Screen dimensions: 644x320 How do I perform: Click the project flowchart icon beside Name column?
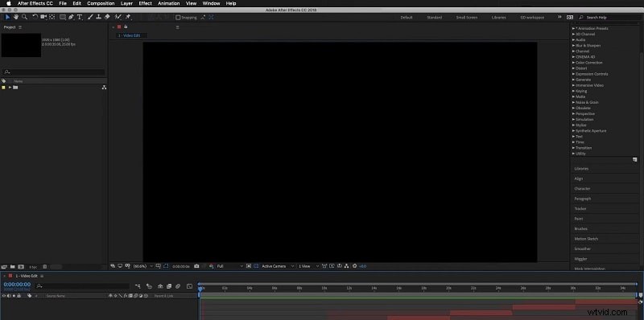pyautogui.click(x=104, y=88)
